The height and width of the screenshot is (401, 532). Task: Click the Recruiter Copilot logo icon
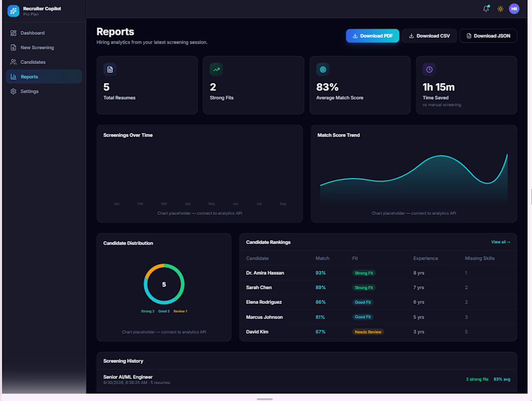pos(13,11)
